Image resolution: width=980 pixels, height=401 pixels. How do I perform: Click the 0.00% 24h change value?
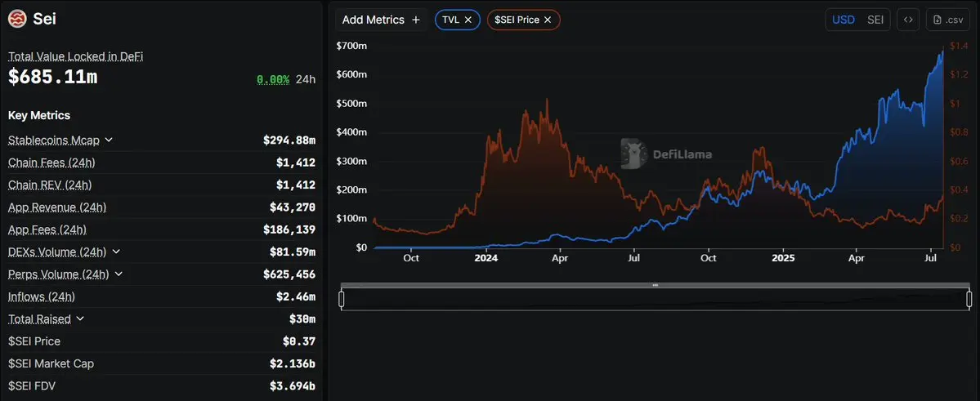click(273, 79)
